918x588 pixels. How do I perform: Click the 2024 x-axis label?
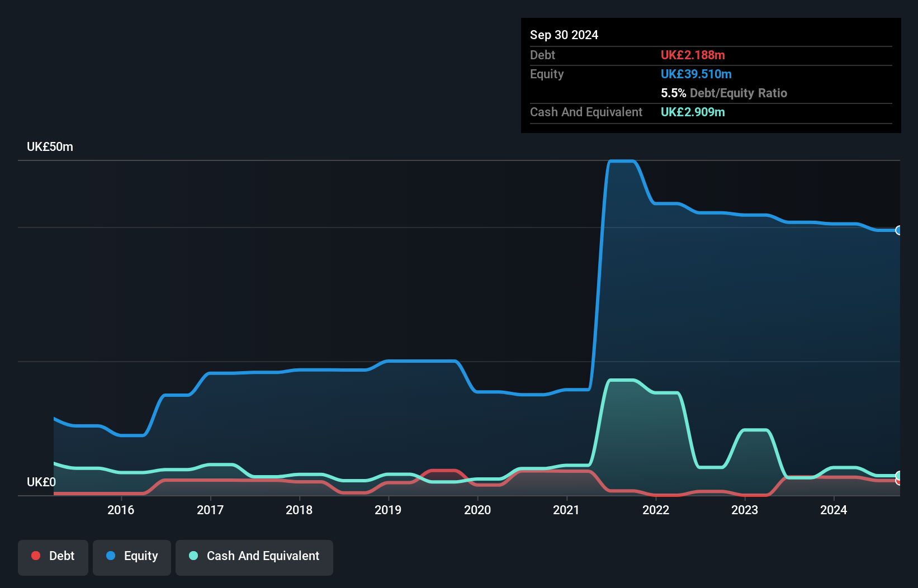click(x=834, y=510)
